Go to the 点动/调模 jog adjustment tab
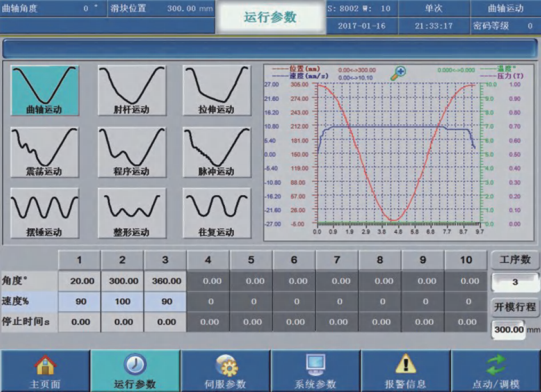Image resolution: width=541 pixels, height=392 pixels. click(496, 371)
